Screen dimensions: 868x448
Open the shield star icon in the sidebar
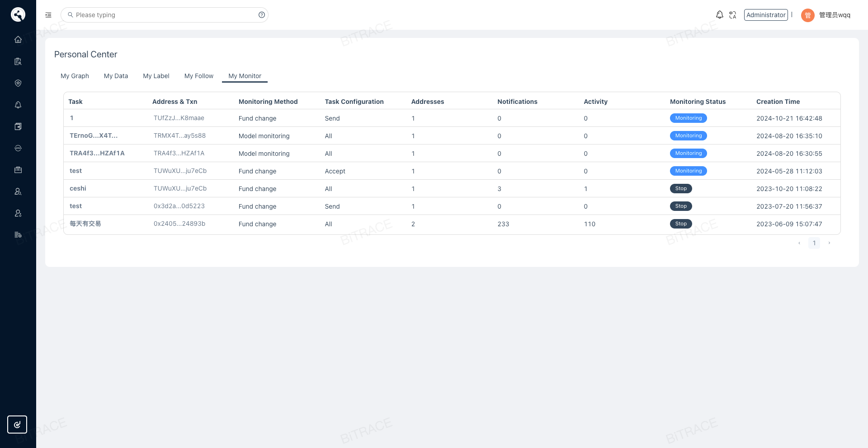(x=18, y=83)
